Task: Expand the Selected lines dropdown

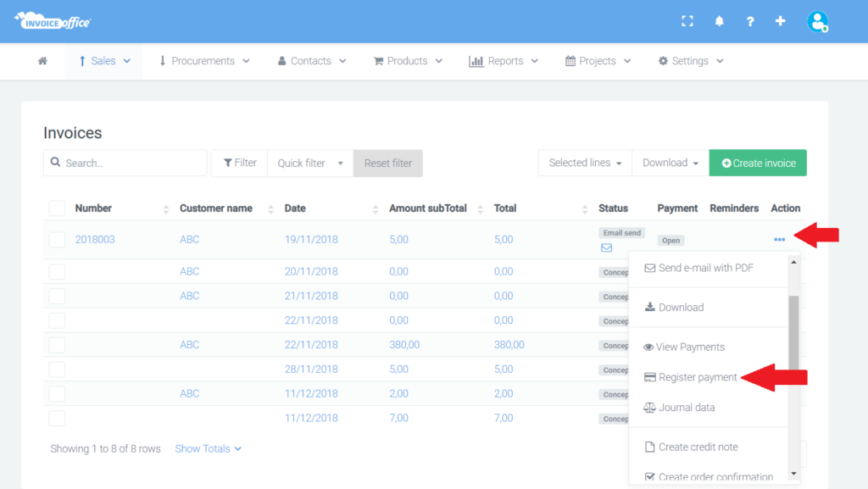Action: tap(585, 163)
